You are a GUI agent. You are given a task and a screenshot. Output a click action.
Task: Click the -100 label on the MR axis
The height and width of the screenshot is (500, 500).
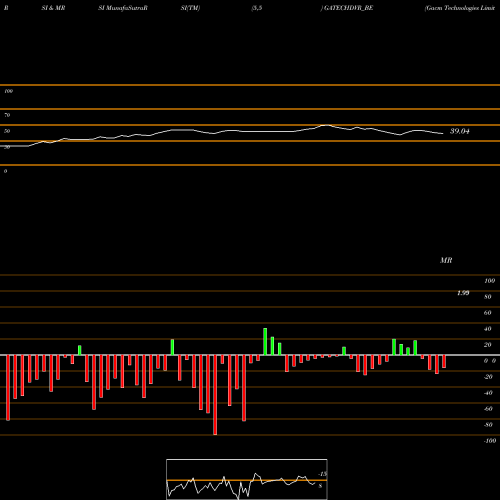click(490, 441)
